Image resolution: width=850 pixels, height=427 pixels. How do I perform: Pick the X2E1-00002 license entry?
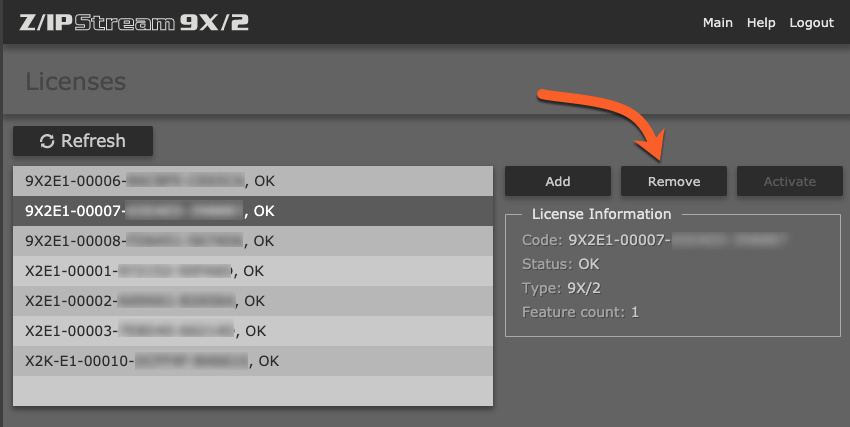pos(145,301)
